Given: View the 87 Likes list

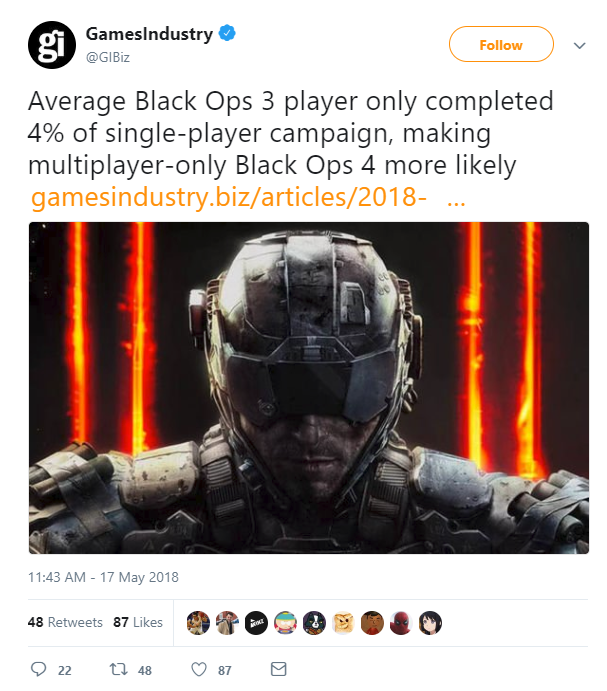Looking at the screenshot, I should point(138,622).
